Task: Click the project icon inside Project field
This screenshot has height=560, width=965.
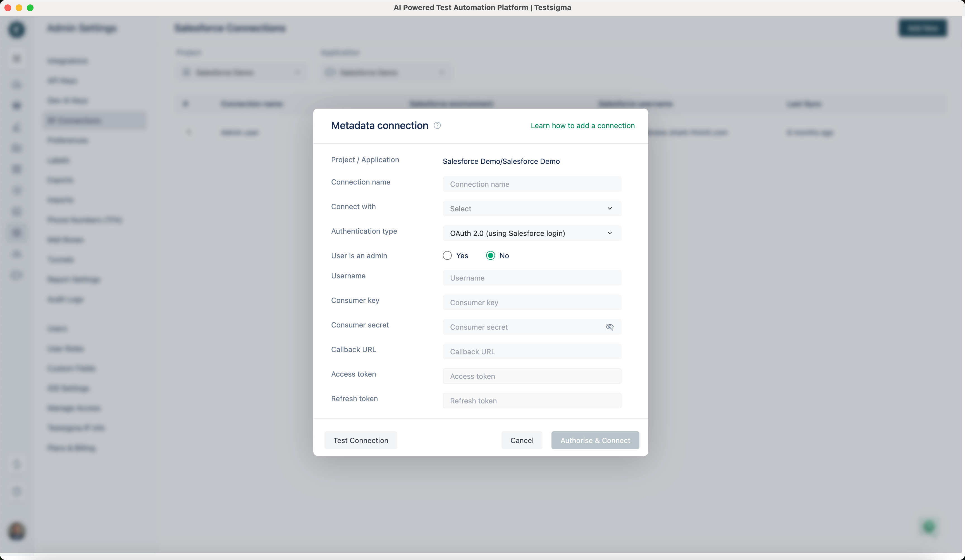Action: [x=187, y=72]
